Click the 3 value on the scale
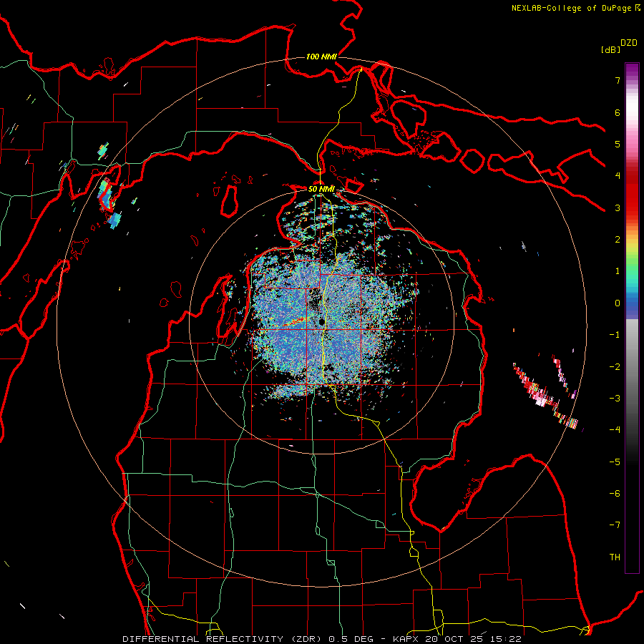644x644 pixels. (618, 208)
